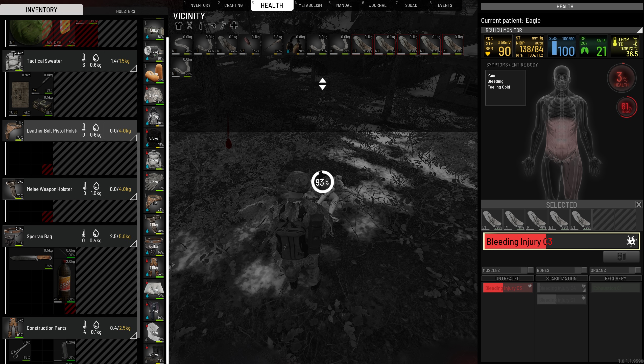Open the CRAFTING tab

[x=233, y=5]
